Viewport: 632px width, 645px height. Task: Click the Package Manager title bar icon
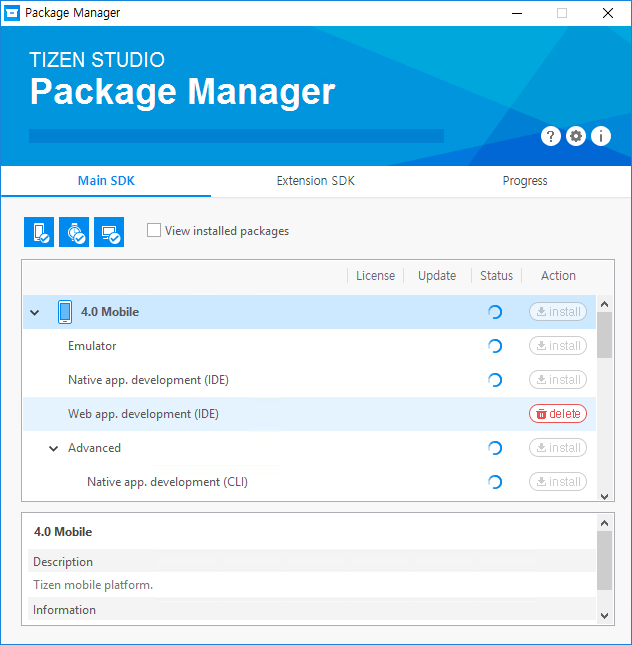pos(13,13)
